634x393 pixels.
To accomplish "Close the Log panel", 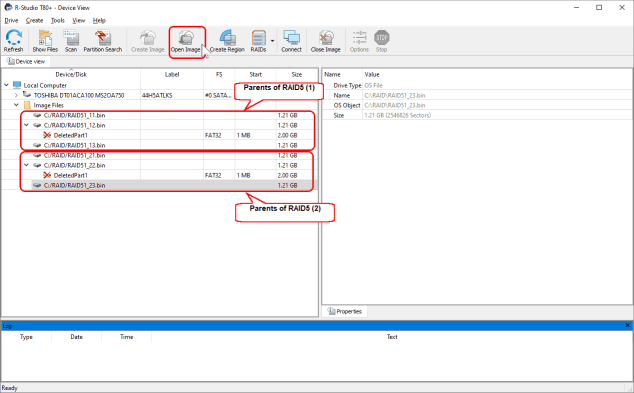I will click(628, 325).
